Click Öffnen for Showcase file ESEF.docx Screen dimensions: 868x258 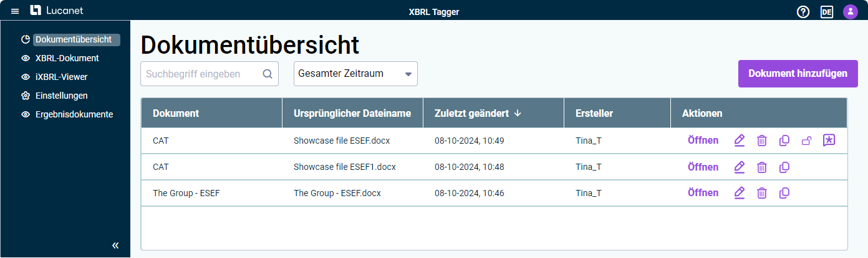[x=703, y=141]
